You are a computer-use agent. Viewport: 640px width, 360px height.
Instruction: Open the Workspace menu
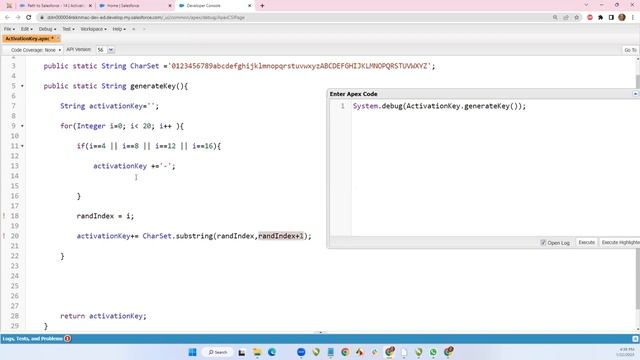click(x=93, y=29)
